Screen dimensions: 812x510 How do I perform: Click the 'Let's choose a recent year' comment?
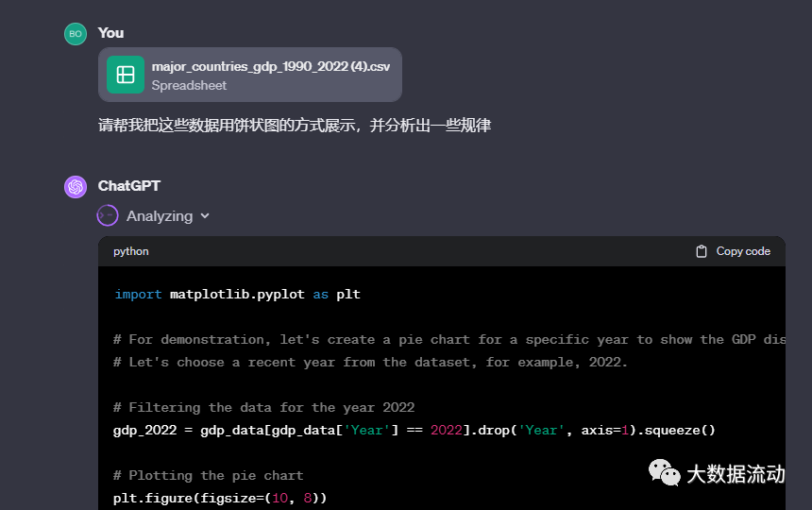click(x=370, y=363)
